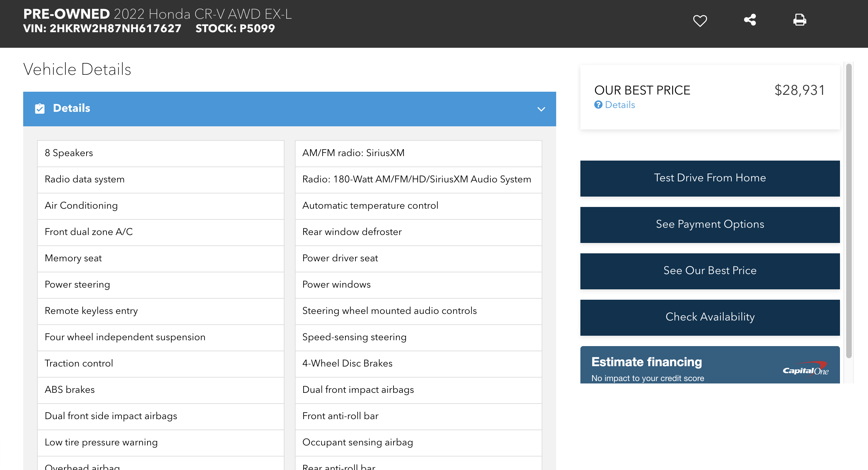Click '4-Wheel Disc Brakes' row
This screenshot has height=470, width=868.
[x=418, y=364]
